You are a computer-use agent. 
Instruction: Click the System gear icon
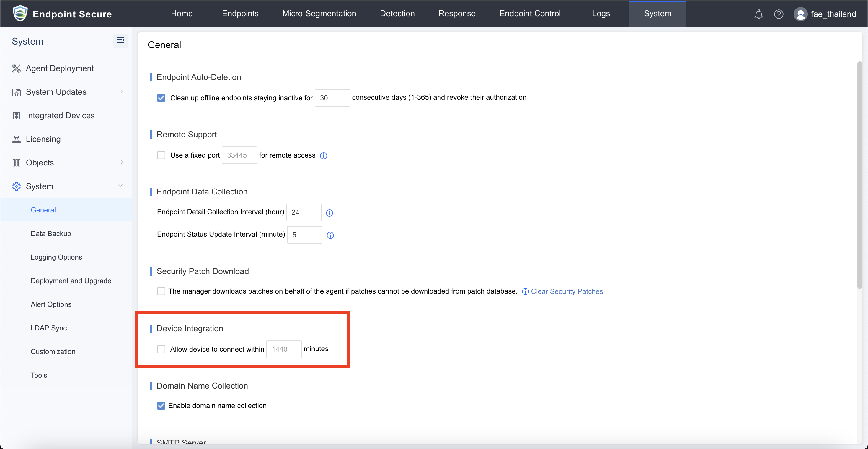(x=17, y=186)
